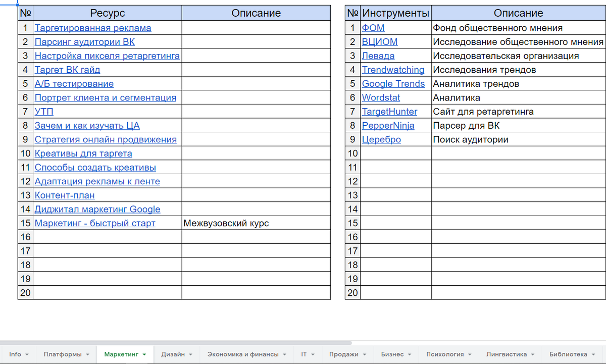Expand the Библиотека tab dropdown arrow
This screenshot has width=606, height=364.
click(x=594, y=355)
